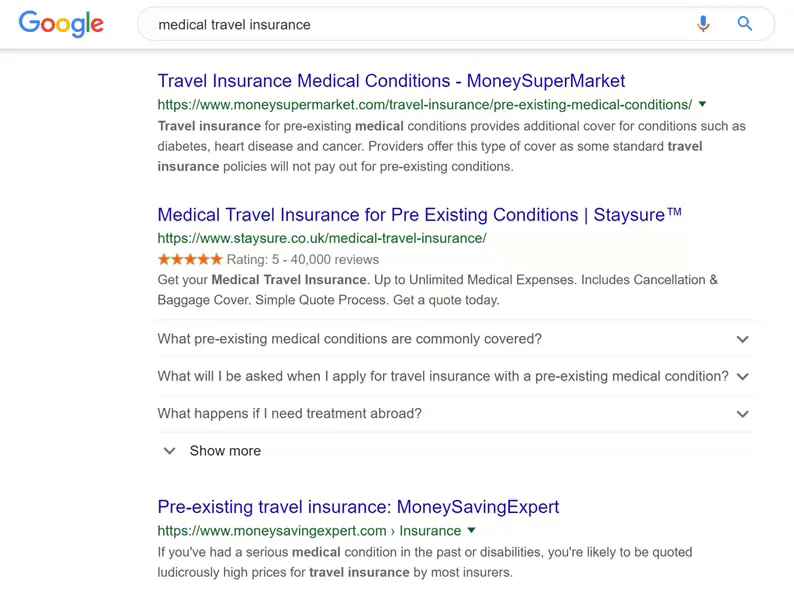The image size is (794, 600).
Task: Click the Staysure star rating
Action: coord(190,259)
